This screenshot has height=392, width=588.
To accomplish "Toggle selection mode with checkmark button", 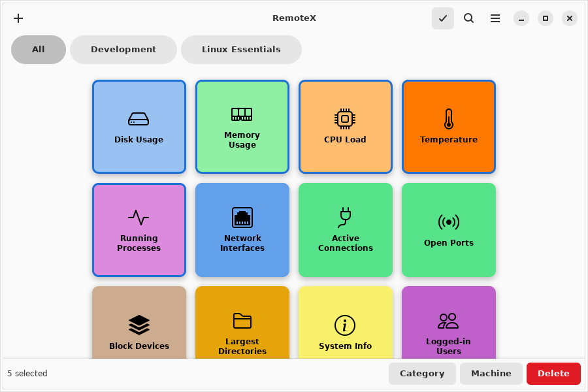I will coord(443,18).
